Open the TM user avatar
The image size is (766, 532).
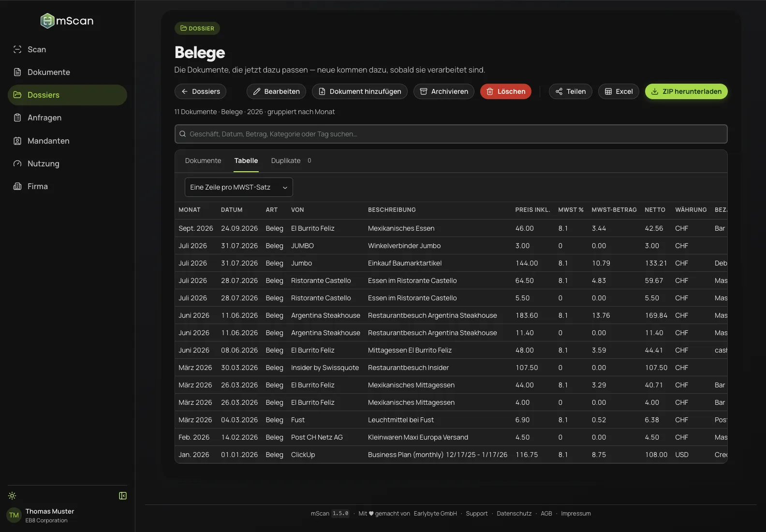pos(14,515)
